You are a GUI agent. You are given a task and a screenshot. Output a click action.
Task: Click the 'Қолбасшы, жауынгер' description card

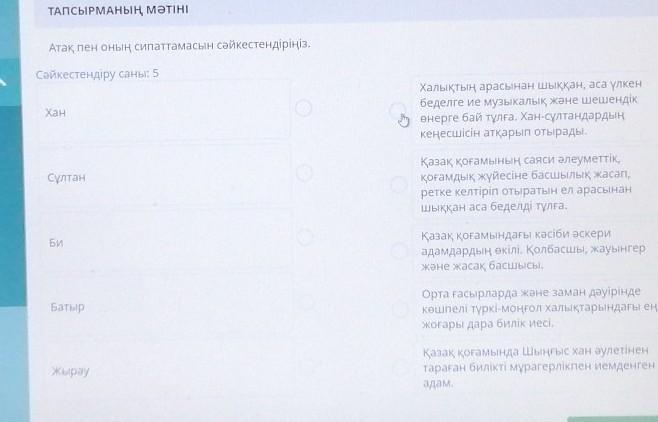(537, 250)
